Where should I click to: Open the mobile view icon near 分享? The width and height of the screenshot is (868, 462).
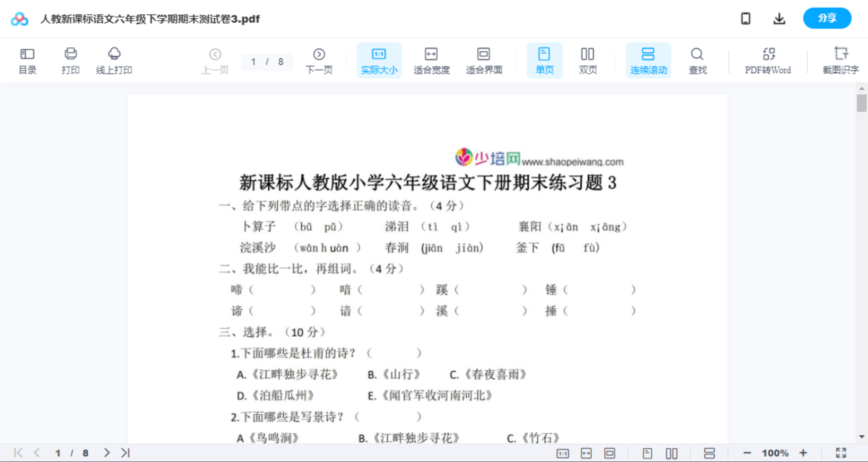coord(746,18)
